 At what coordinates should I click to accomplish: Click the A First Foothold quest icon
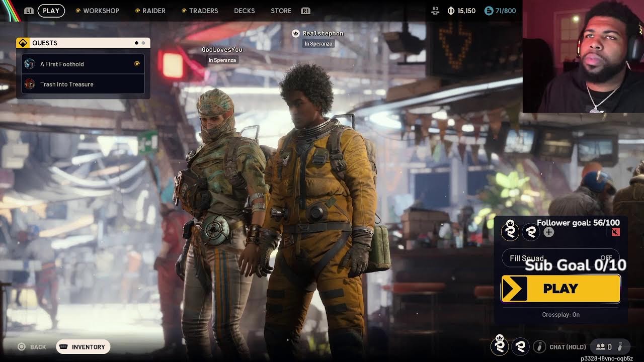pyautogui.click(x=30, y=64)
